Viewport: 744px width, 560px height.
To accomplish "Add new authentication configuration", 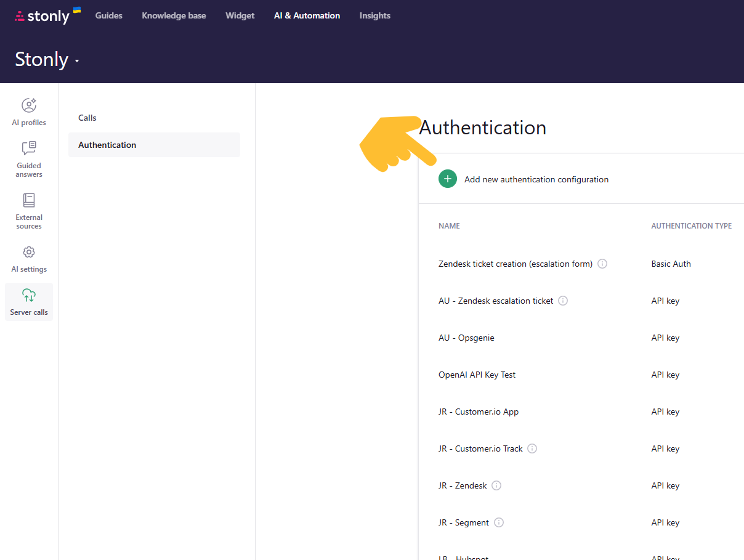I will (x=536, y=179).
